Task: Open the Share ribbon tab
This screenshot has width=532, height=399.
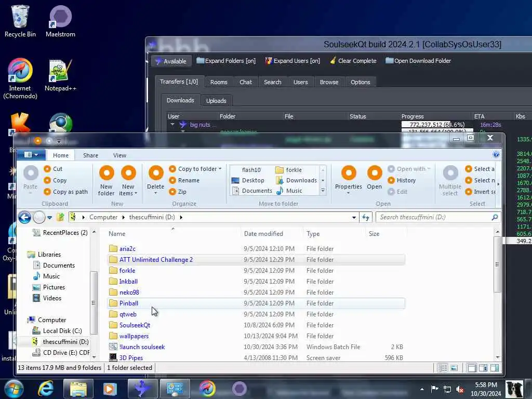Action: click(x=90, y=155)
